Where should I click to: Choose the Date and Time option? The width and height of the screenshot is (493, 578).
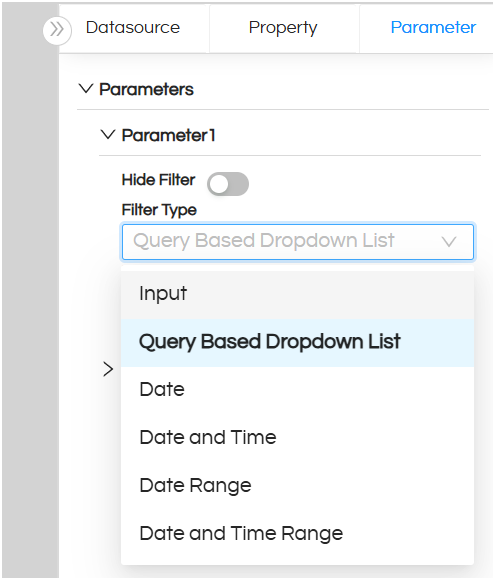pyautogui.click(x=297, y=438)
